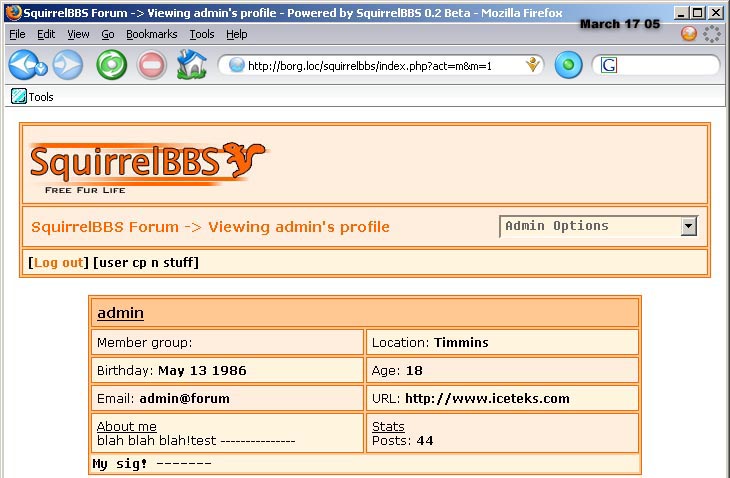Click the My sig! signature text
Image resolution: width=730 pixels, height=478 pixels.
click(152, 464)
